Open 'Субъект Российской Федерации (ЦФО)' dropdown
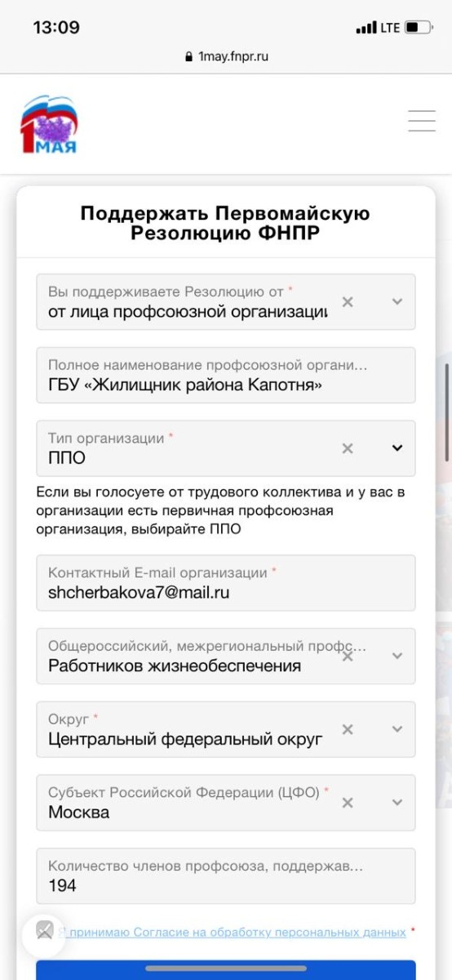The height and width of the screenshot is (980, 452). (x=397, y=803)
